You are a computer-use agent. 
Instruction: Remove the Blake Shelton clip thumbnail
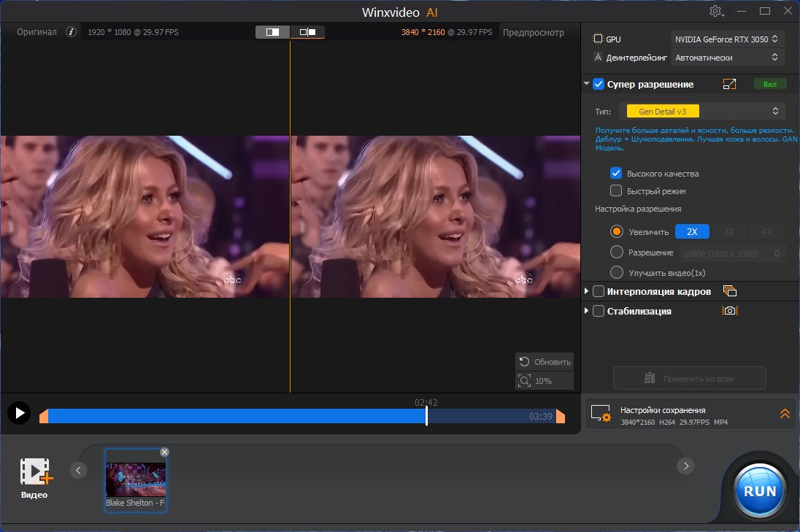[x=164, y=452]
